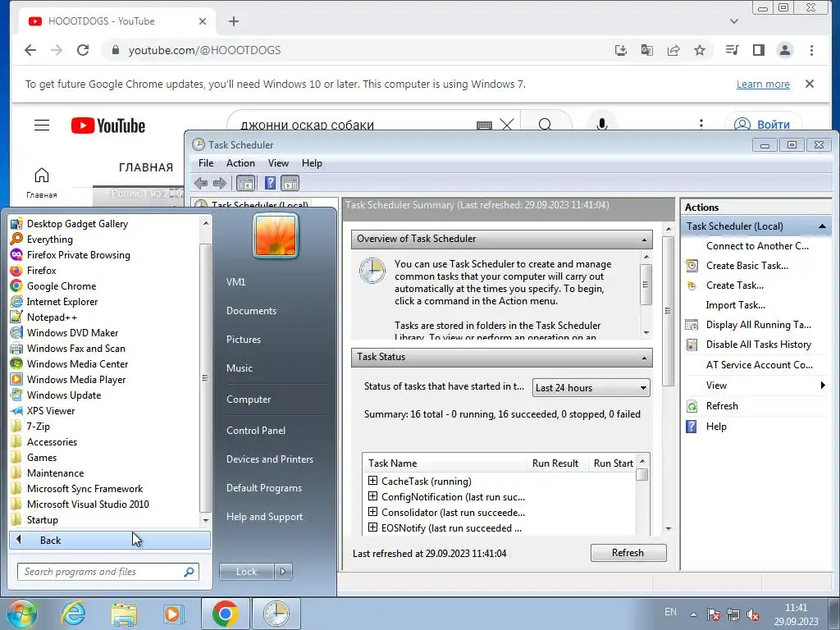
Task: Open the File menu in Task Scheduler
Action: click(x=206, y=163)
